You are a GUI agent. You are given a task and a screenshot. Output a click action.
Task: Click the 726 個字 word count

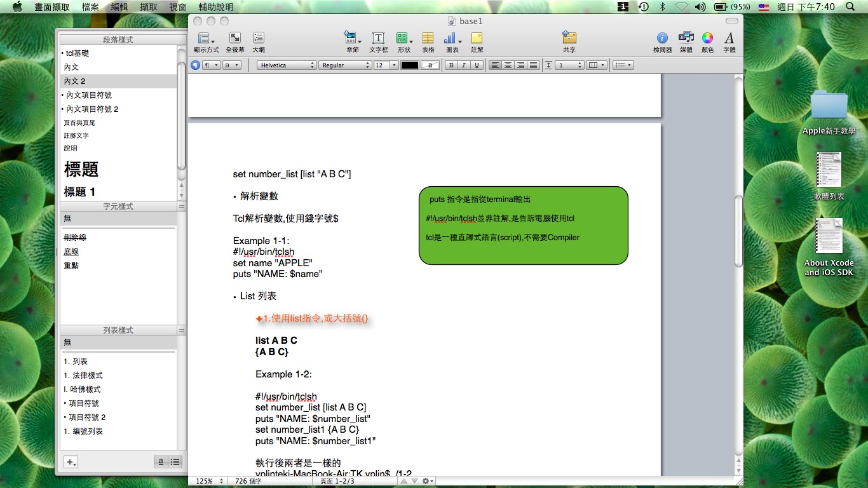(248, 481)
